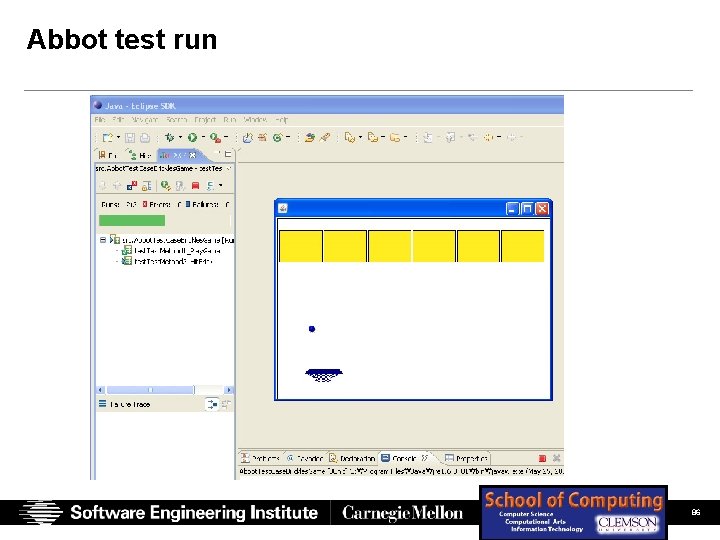Open the Run configurations dropdown arrow

pyautogui.click(x=203, y=137)
